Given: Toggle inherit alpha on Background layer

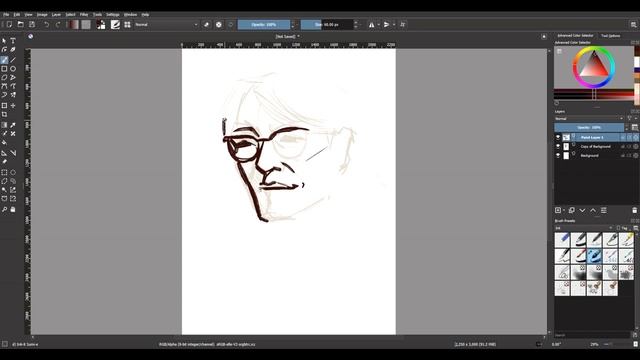Looking at the screenshot, I should point(629,156).
